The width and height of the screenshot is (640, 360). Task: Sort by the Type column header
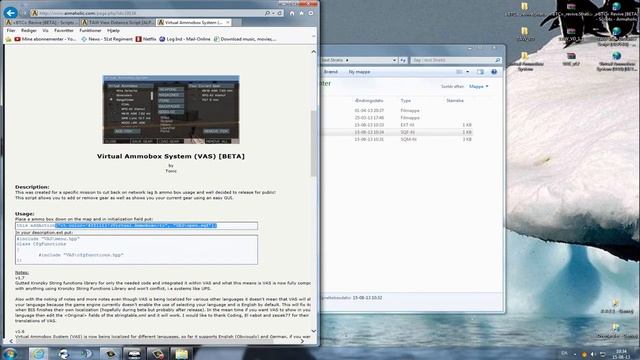406,100
